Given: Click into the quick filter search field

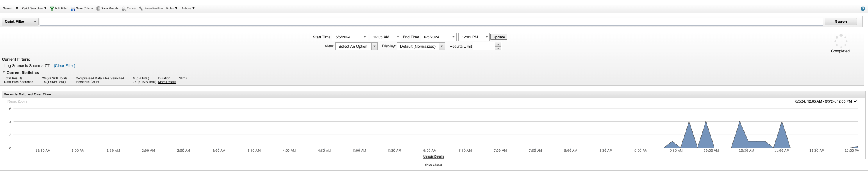Looking at the screenshot, I should pos(431,22).
